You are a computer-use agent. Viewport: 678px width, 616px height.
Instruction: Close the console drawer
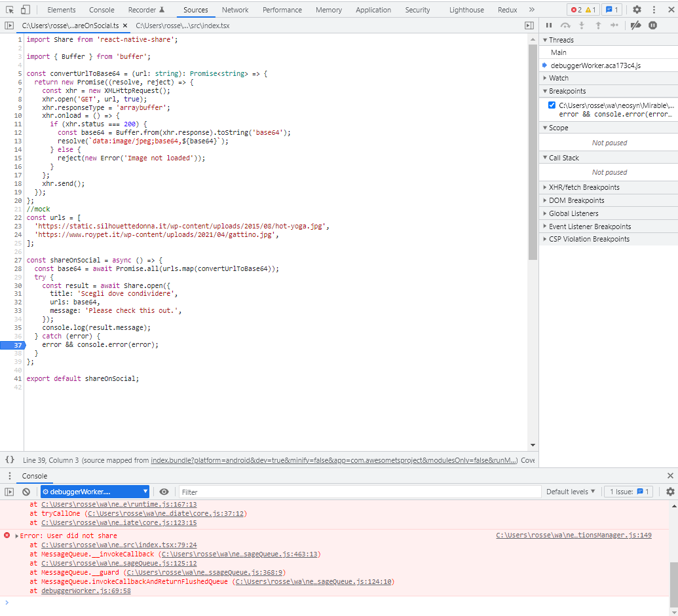(x=670, y=476)
